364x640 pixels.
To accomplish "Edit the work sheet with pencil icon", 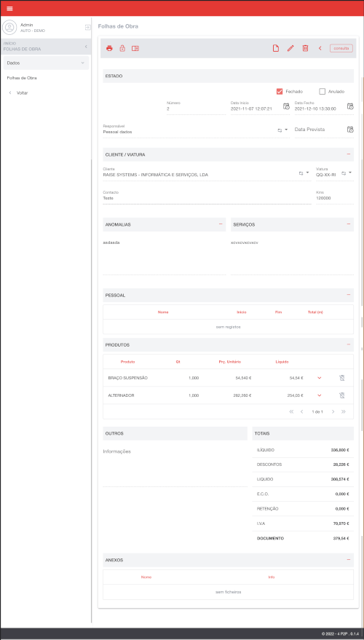I will pos(290,48).
